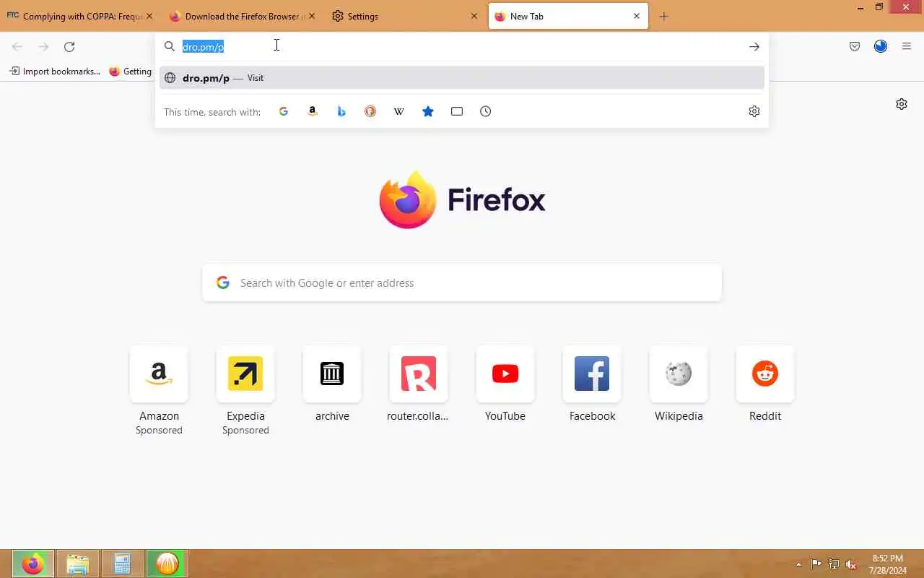Switch to Settings tab
This screenshot has height=578, width=924.
tap(404, 16)
